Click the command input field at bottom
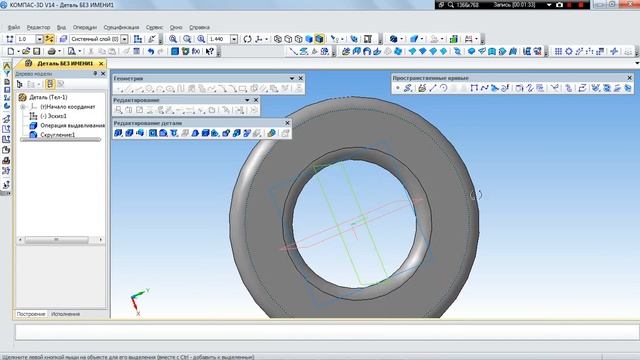 click(x=327, y=332)
